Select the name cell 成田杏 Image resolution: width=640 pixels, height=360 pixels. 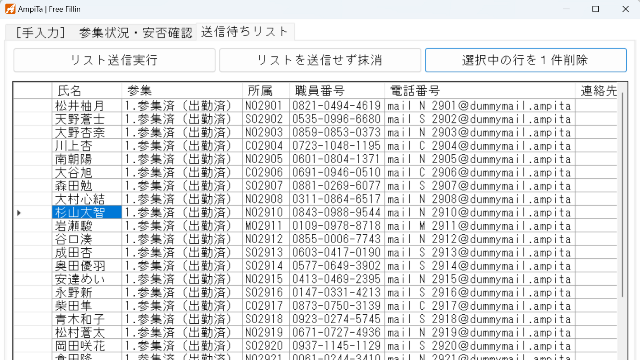tap(87, 252)
